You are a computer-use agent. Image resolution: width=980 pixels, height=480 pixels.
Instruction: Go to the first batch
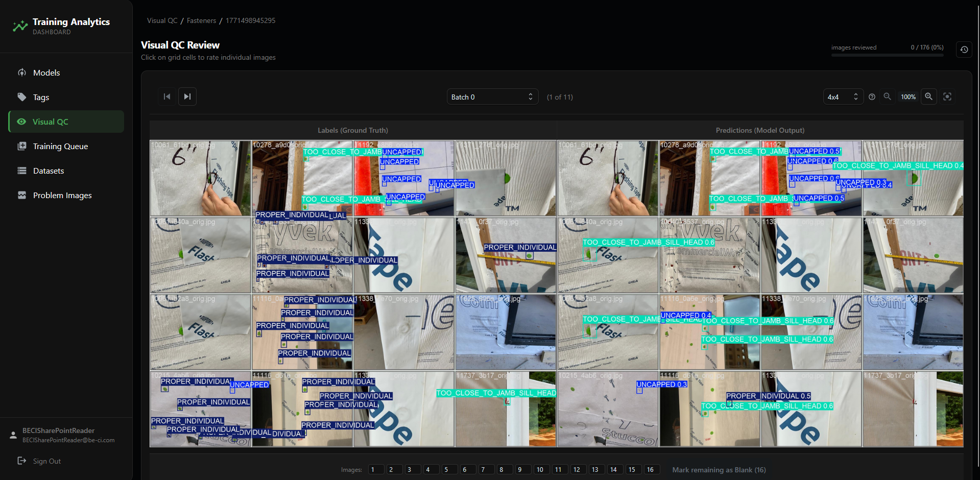tap(167, 97)
